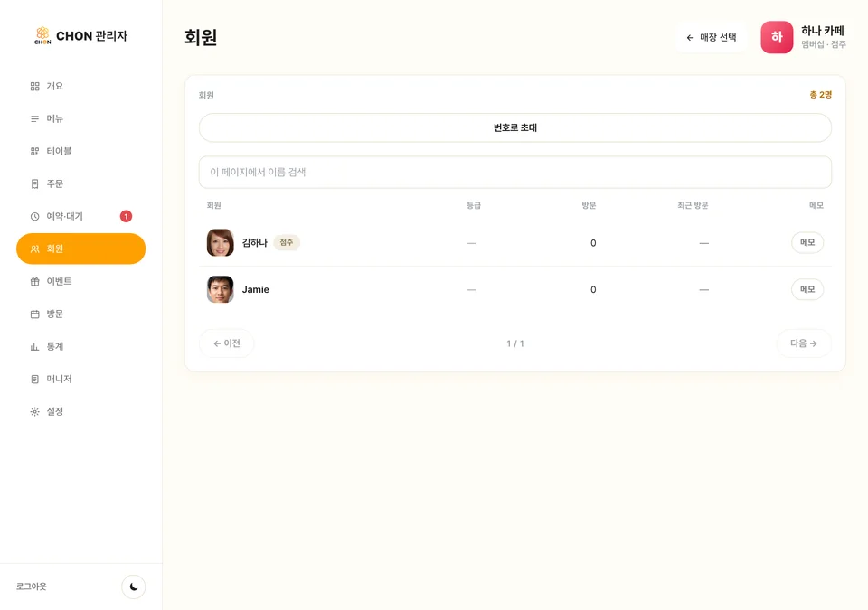Click 매장 선택 back button
Screen dimensions: 868x610
click(x=712, y=38)
